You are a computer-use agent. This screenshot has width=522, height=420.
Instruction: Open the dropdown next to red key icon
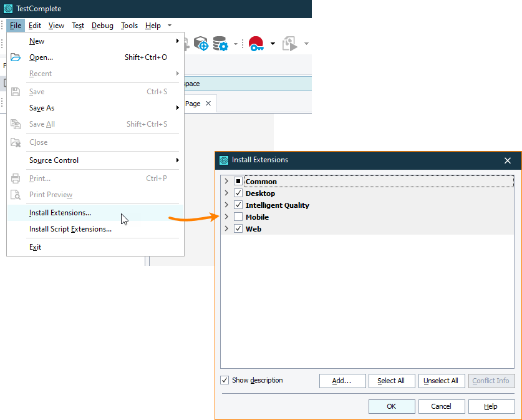[273, 44]
